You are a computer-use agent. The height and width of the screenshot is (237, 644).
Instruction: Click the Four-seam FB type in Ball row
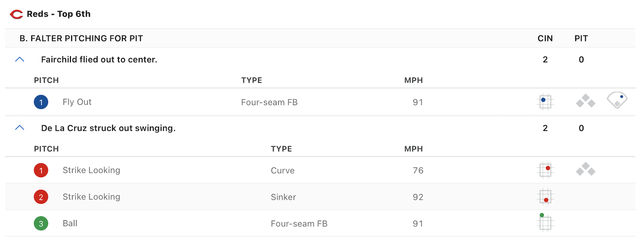tap(299, 224)
